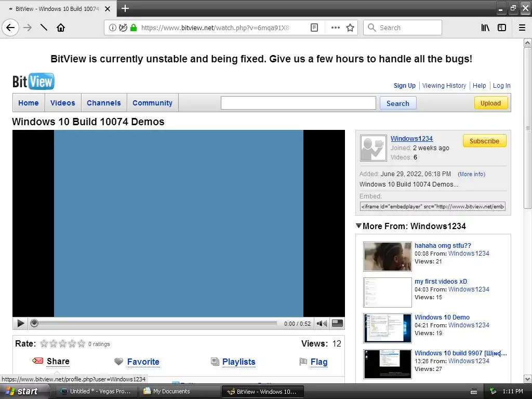The height and width of the screenshot is (399, 532).
Task: Click the video seek bar
Action: 154,323
